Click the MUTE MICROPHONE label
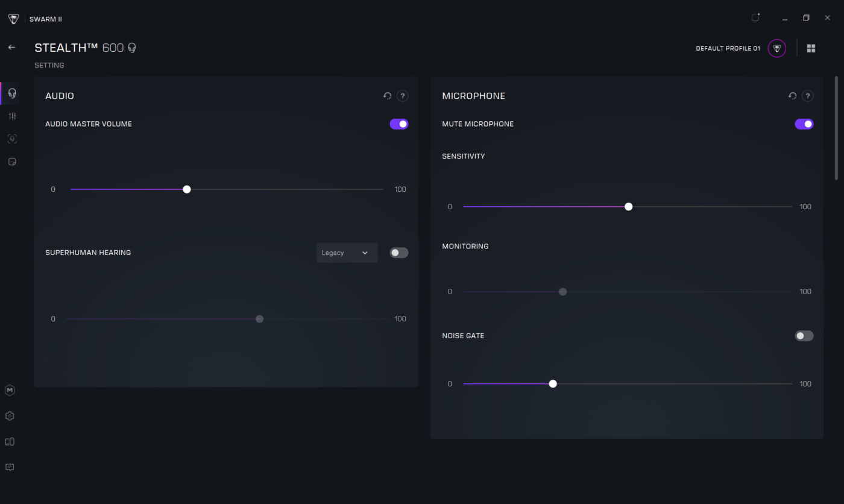844x504 pixels. (478, 124)
